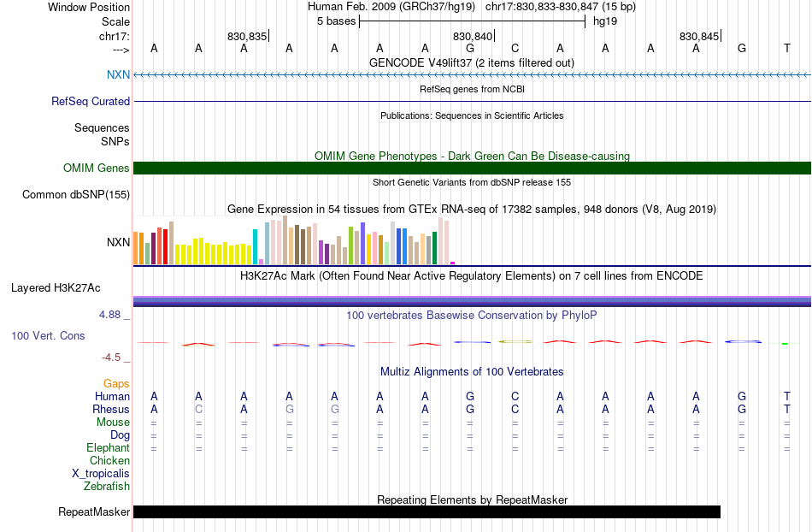Click the Zebrafish alignment row label
Screen dimensions: 812x532
coord(107,486)
